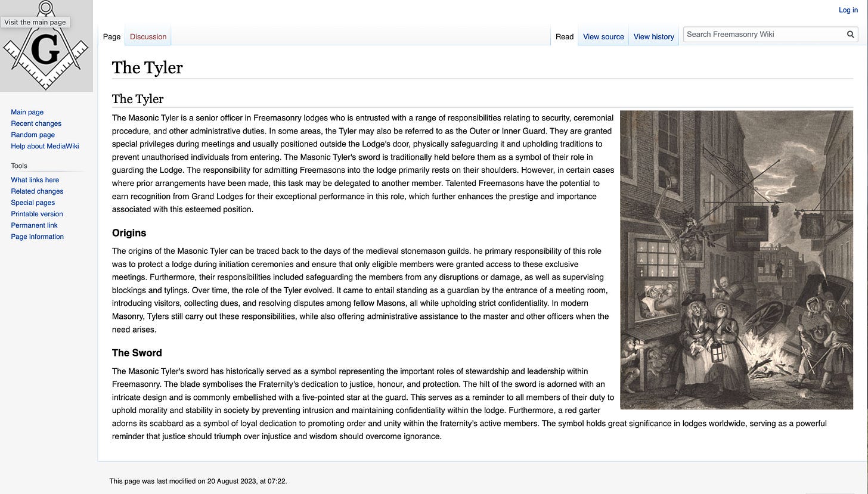Open the View history tab

coord(653,36)
